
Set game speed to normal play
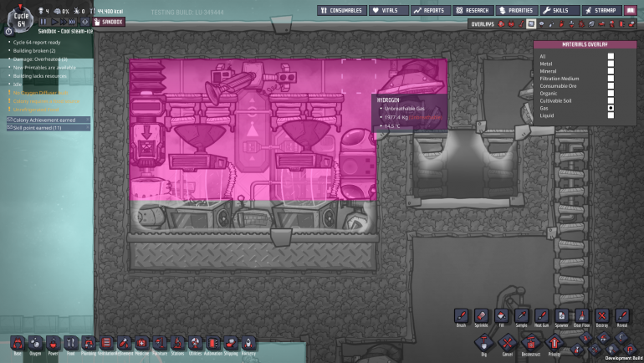point(54,22)
